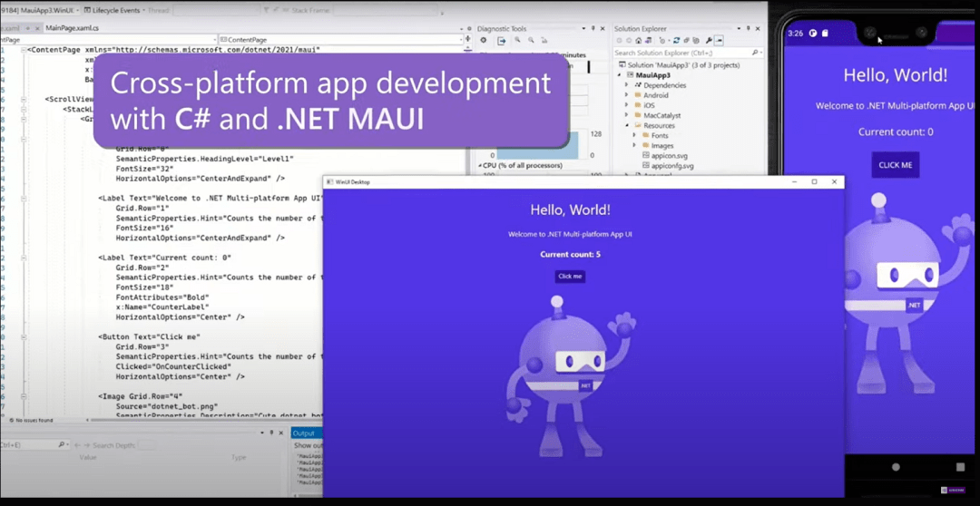Expand the MacCatalyst folder
This screenshot has height=506, width=980.
(627, 115)
